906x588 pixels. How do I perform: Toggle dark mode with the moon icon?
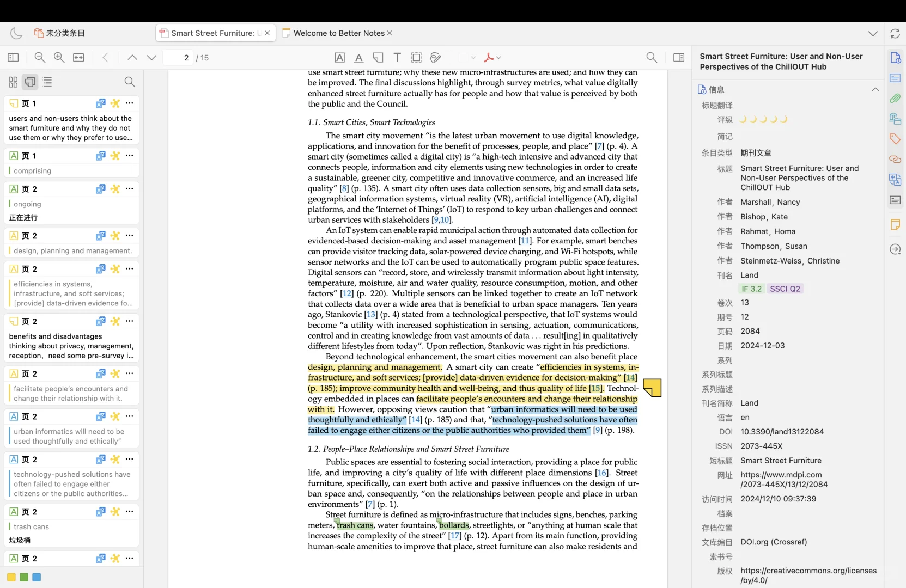[16, 33]
